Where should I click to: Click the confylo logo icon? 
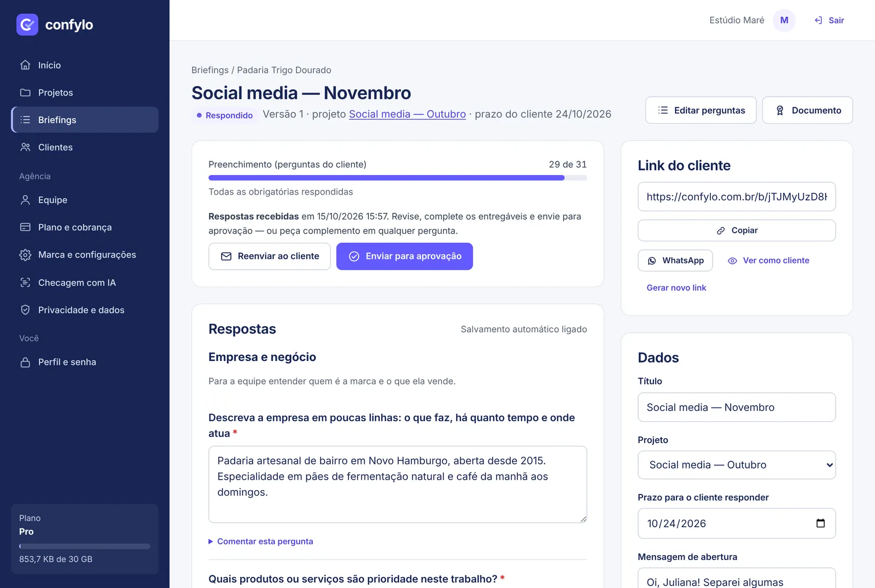point(27,25)
